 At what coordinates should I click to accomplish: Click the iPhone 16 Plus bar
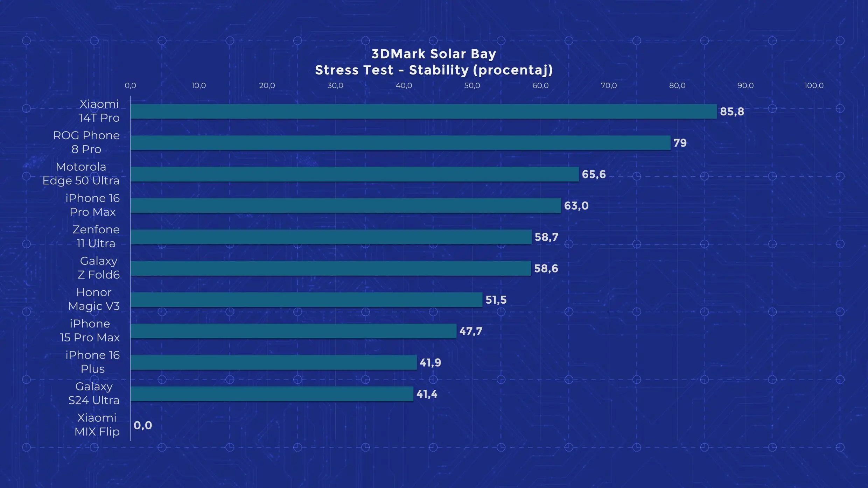pos(274,362)
